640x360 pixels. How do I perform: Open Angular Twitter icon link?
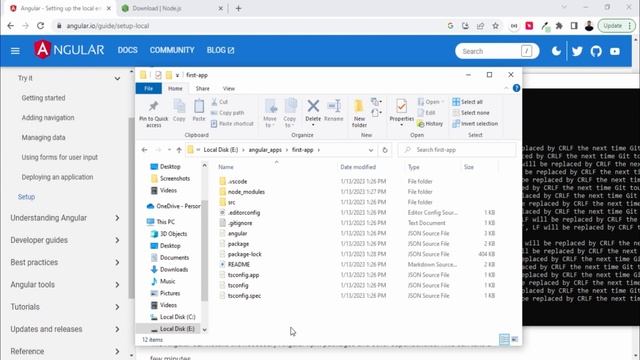click(577, 51)
